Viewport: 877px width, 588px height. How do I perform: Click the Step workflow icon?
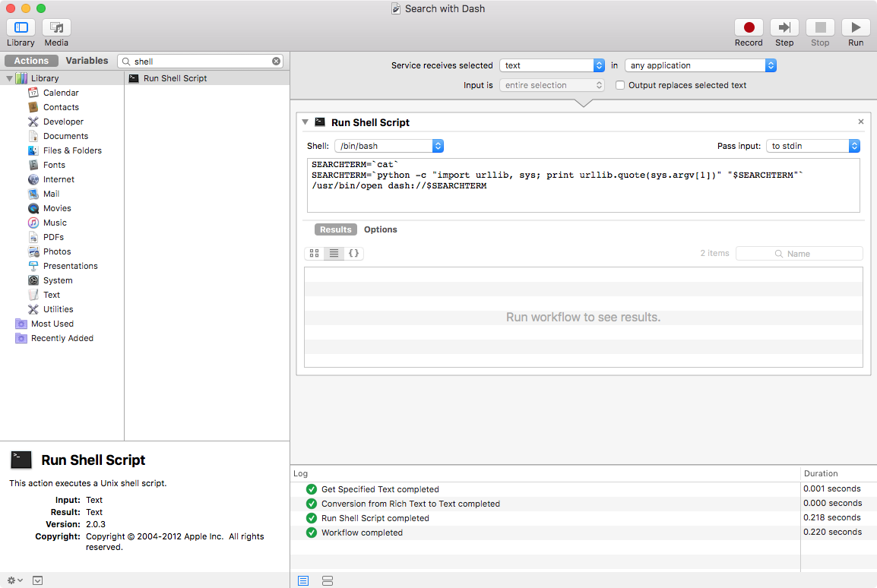pos(784,27)
